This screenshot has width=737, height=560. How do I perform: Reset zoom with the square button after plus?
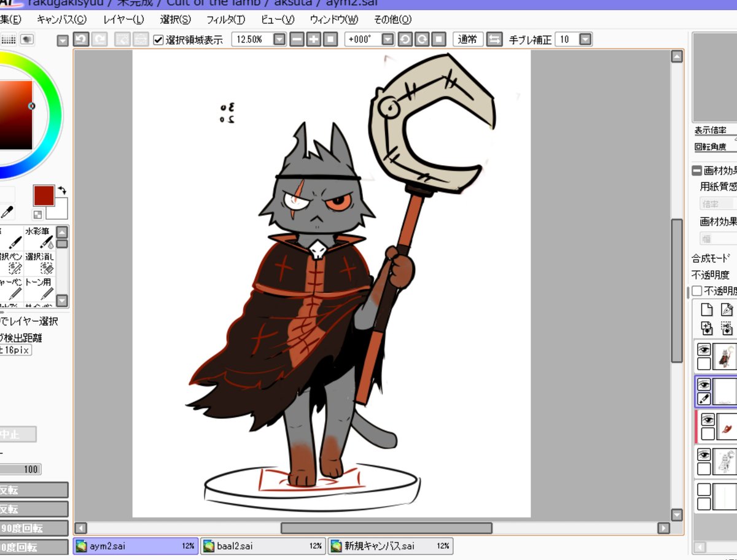tap(330, 39)
